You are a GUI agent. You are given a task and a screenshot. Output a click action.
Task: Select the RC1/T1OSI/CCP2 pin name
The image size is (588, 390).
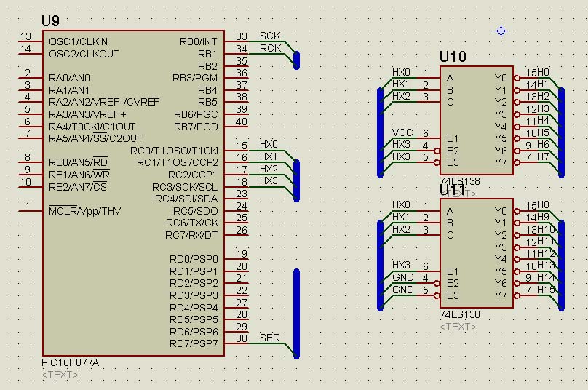point(178,162)
